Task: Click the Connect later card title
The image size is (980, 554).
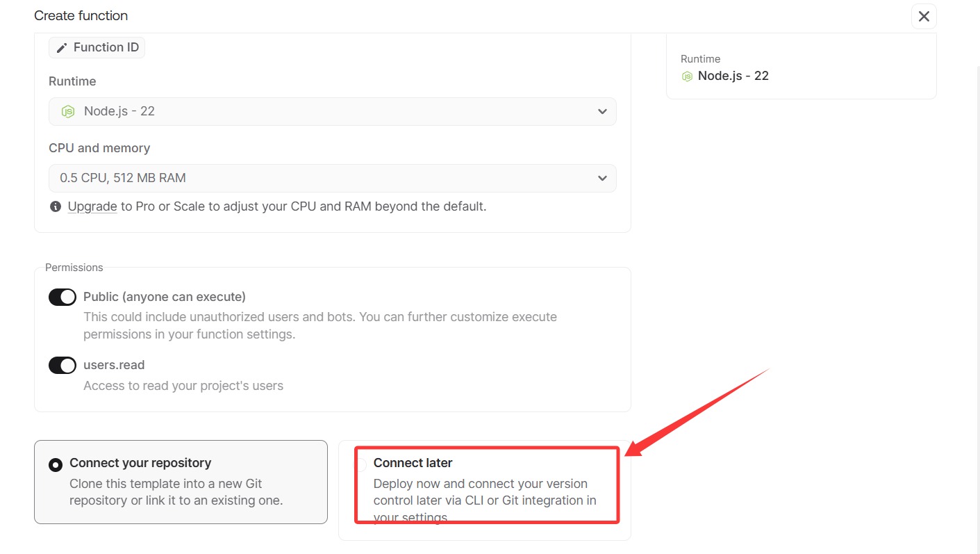Action: (413, 463)
